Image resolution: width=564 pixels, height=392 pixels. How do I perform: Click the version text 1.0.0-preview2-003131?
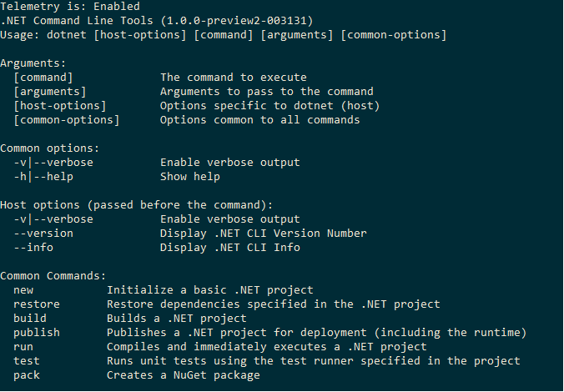(236, 21)
